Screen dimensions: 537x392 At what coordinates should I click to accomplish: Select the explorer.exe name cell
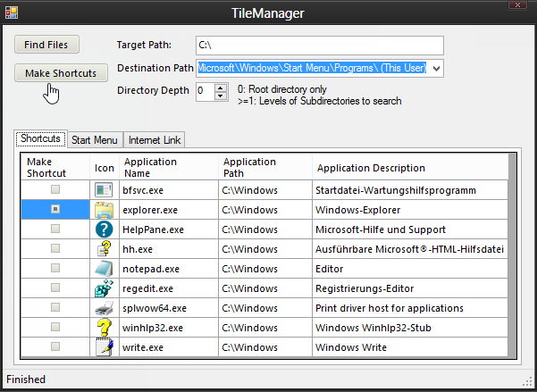tap(169, 210)
